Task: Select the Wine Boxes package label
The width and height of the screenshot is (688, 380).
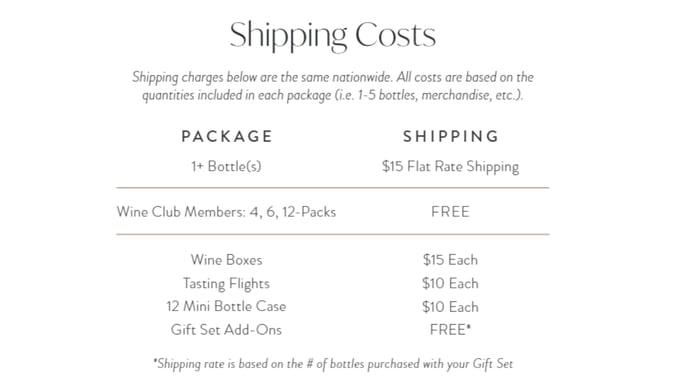Action: [226, 260]
